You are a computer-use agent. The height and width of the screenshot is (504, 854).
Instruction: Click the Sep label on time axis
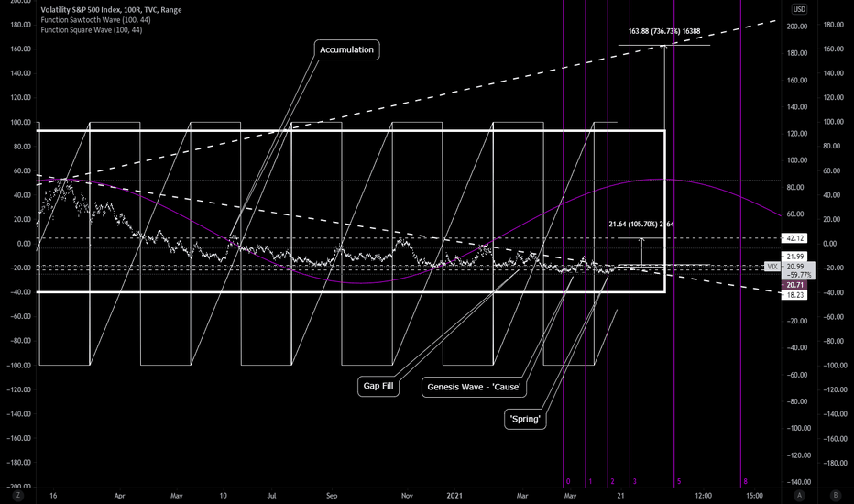pos(332,496)
